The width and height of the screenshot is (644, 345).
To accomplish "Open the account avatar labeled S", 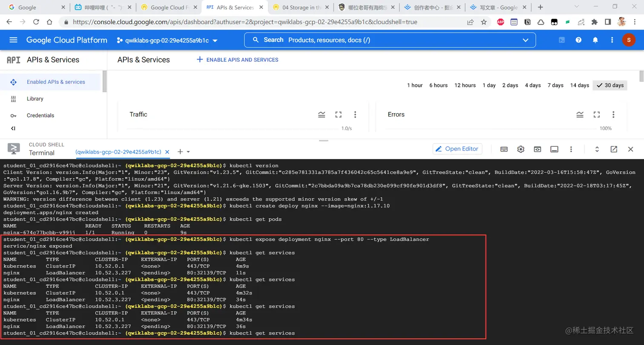I will tap(629, 40).
